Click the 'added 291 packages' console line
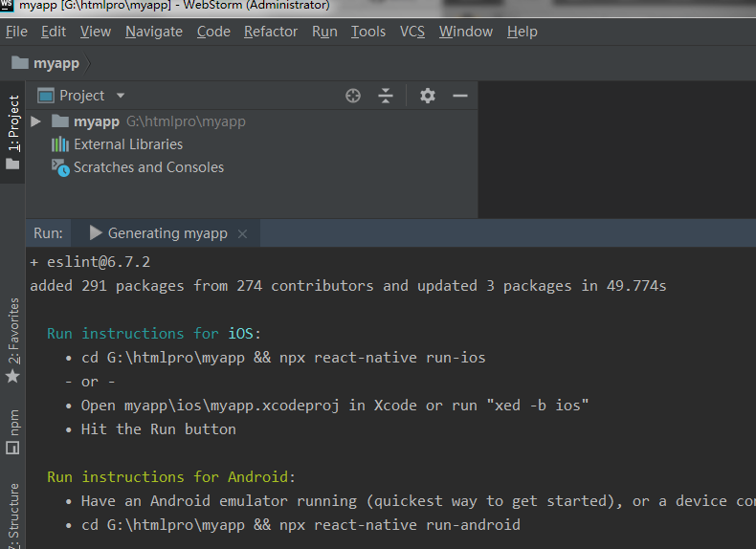Viewport: 756px width, 549px height. [347, 286]
